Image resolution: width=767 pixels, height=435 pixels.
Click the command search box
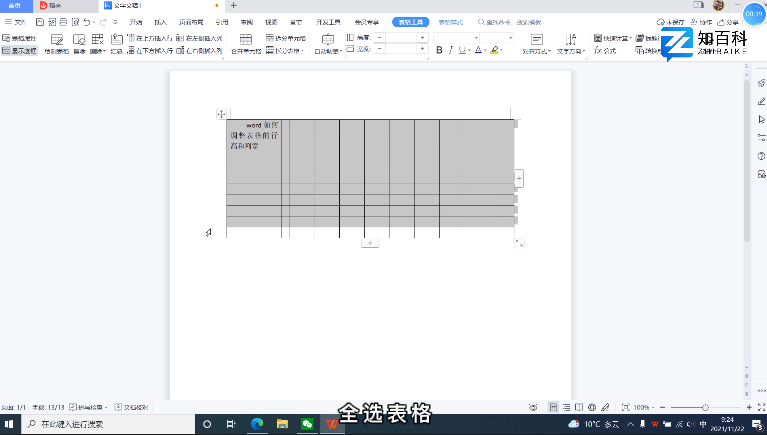(x=510, y=22)
